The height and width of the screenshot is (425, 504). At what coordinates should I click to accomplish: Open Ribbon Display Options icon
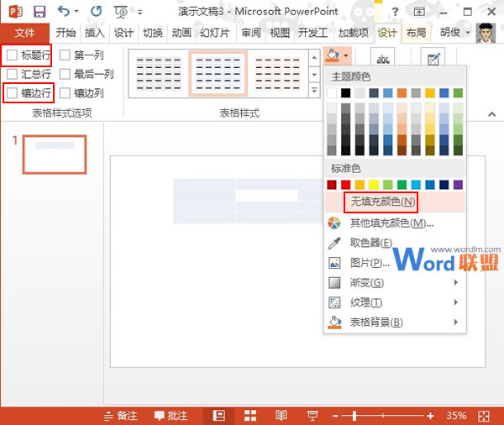(x=419, y=12)
